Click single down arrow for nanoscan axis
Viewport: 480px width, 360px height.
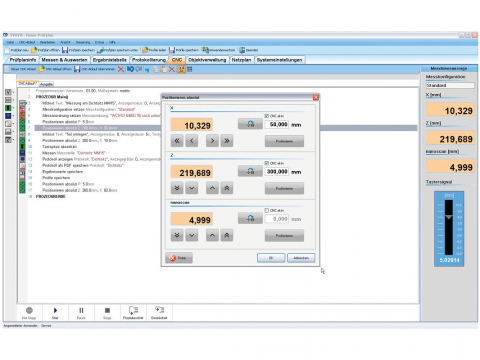coord(191,235)
